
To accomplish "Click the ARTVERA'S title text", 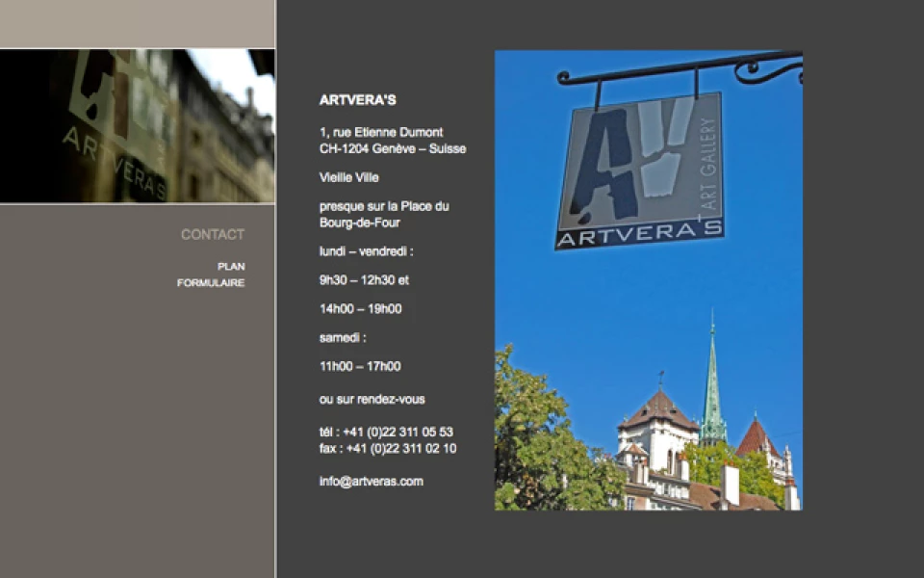I will [358, 100].
